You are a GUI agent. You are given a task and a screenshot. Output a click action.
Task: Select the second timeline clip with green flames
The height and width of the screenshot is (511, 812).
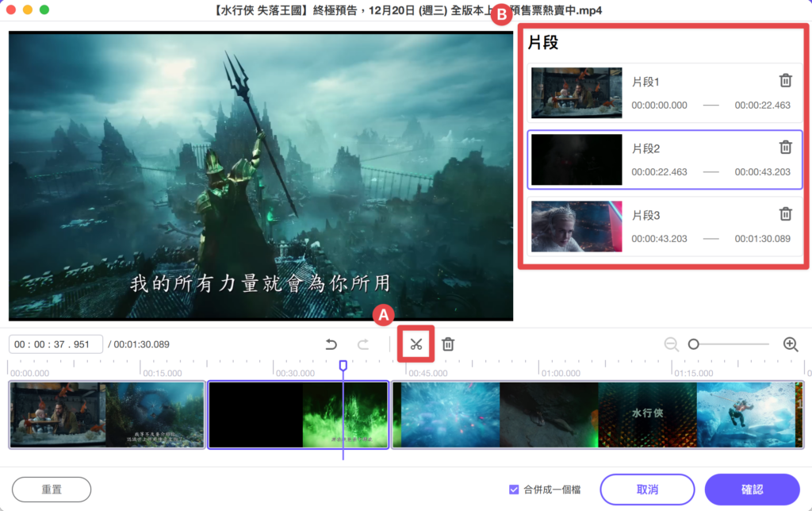[x=298, y=415]
